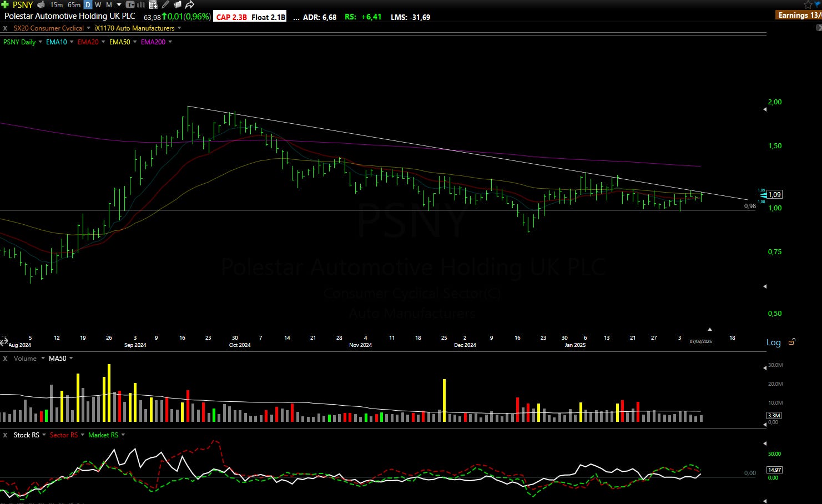Click the star favorite icon
Screen dimensions: 822x504
(x=808, y=4)
